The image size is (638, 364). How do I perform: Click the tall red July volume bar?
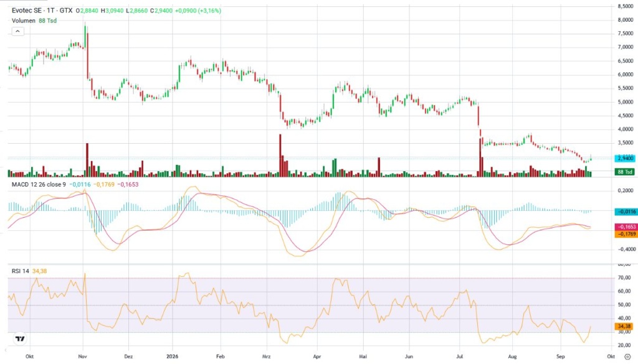point(479,157)
